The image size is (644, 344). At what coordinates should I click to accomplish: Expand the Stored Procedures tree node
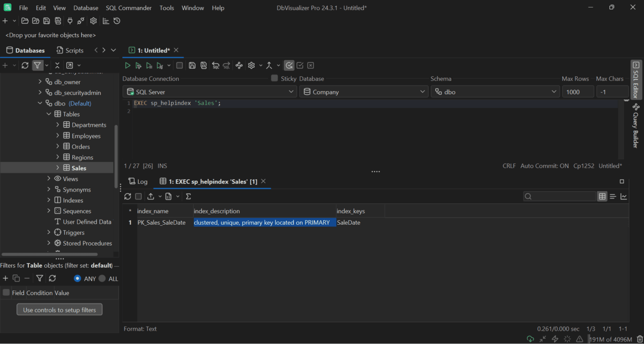click(x=49, y=243)
